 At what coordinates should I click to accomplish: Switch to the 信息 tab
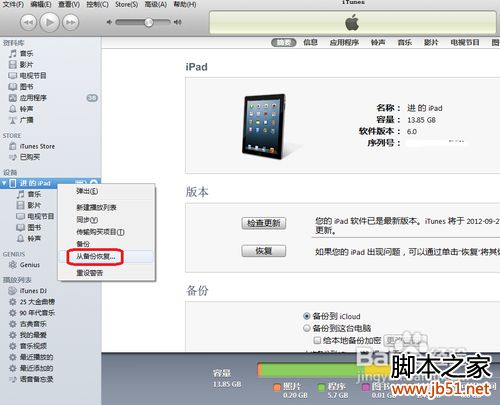tap(310, 42)
